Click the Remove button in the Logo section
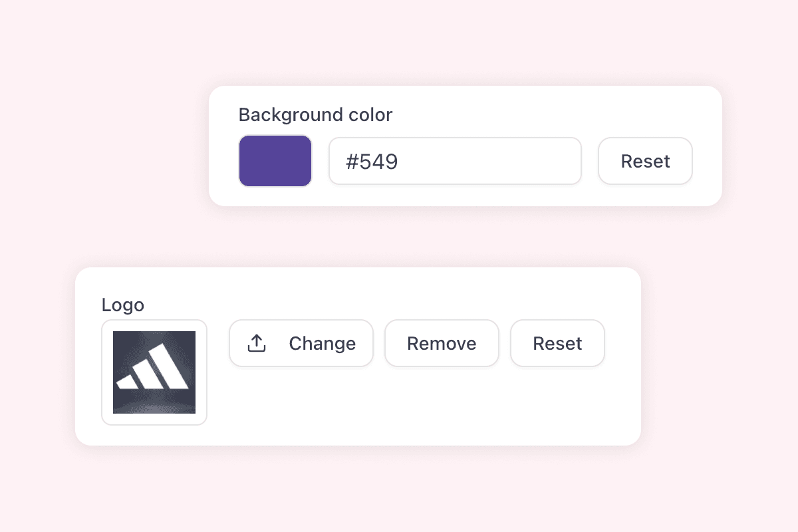Screen dimensions: 798x532 pos(442,342)
